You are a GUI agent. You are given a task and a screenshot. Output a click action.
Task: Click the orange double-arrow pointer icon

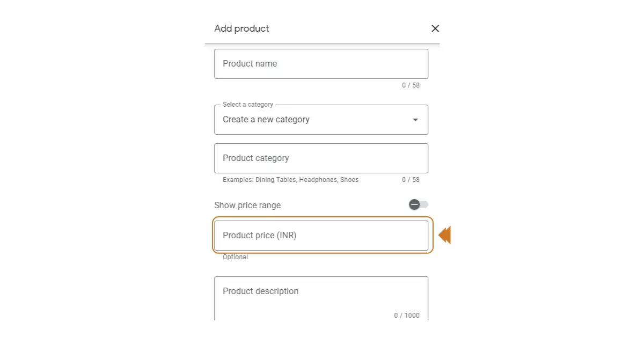pos(445,235)
